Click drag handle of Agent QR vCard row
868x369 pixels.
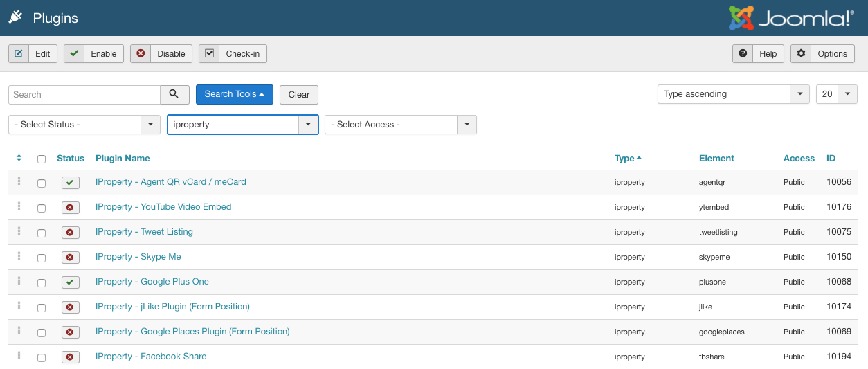19,181
